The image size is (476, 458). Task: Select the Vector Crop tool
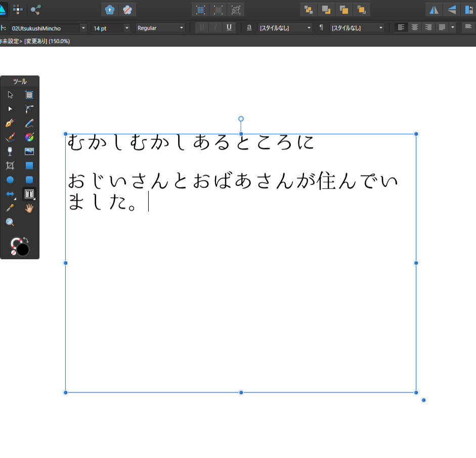[10, 165]
